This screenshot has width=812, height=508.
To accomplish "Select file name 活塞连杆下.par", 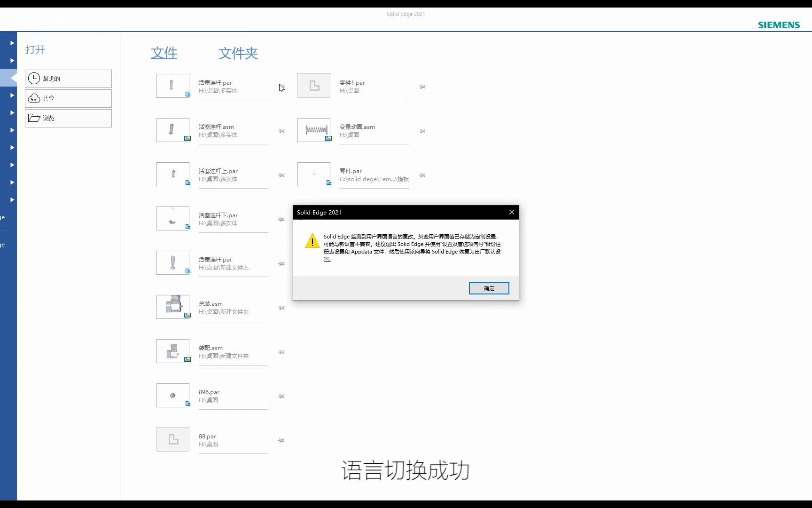I will (x=218, y=215).
